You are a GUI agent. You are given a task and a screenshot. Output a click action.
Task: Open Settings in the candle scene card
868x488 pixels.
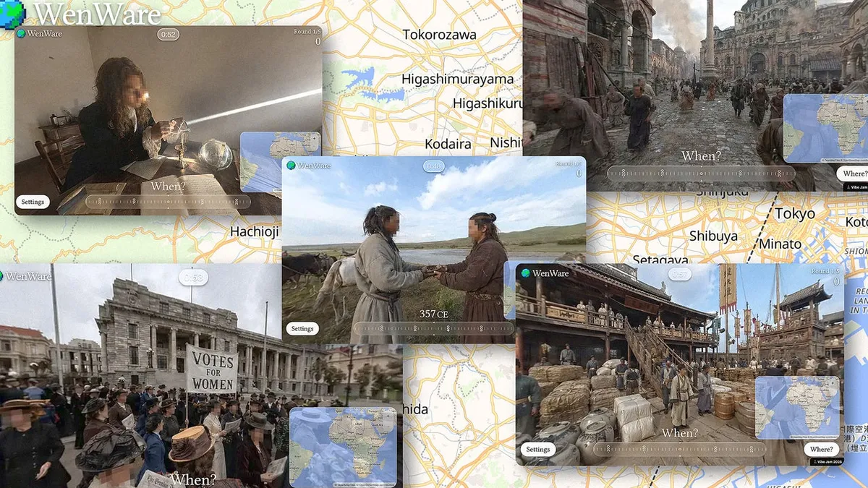(x=33, y=202)
